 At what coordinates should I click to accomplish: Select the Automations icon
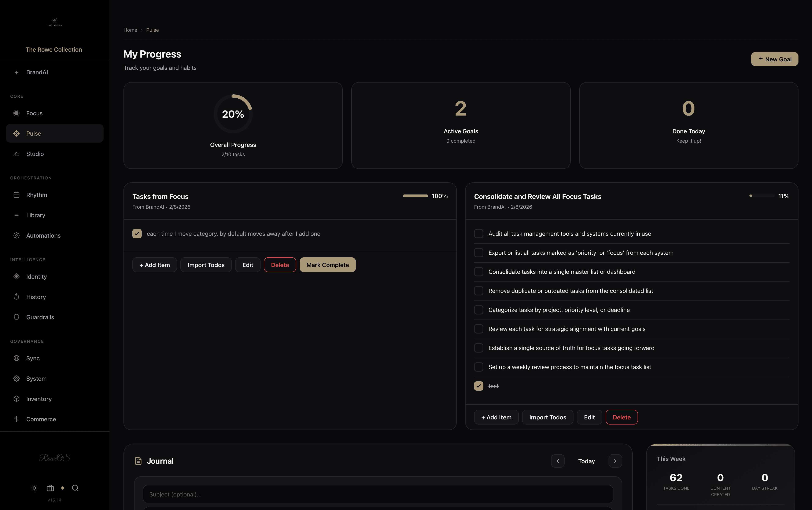16,236
